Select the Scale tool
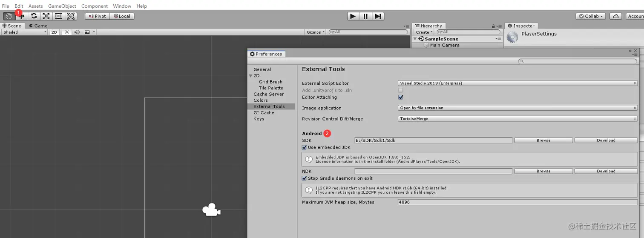 pyautogui.click(x=46, y=16)
